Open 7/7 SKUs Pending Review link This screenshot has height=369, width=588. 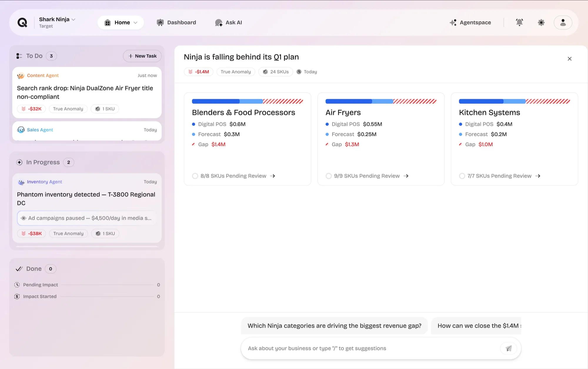(500, 176)
